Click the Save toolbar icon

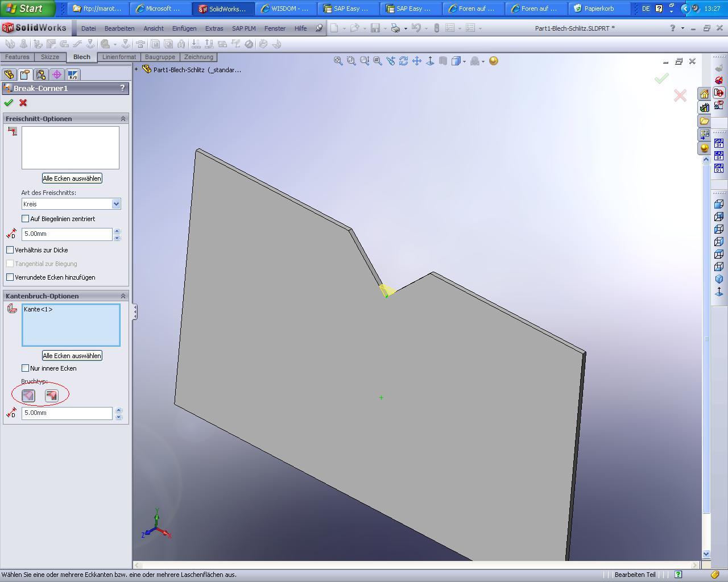(375, 28)
